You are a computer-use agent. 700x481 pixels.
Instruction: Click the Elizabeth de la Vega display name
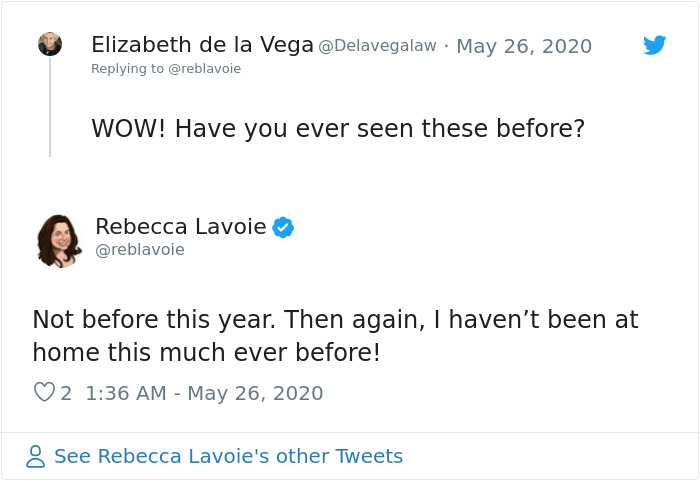tap(202, 45)
